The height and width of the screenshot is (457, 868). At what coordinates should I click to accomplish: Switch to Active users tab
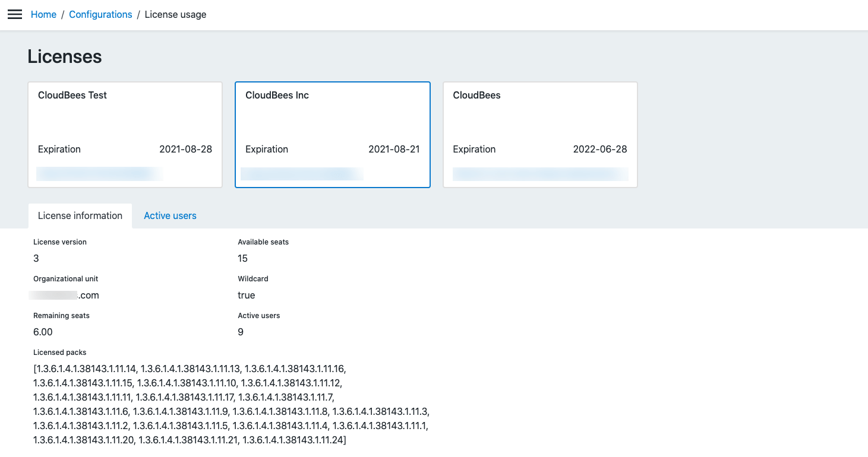pos(170,215)
